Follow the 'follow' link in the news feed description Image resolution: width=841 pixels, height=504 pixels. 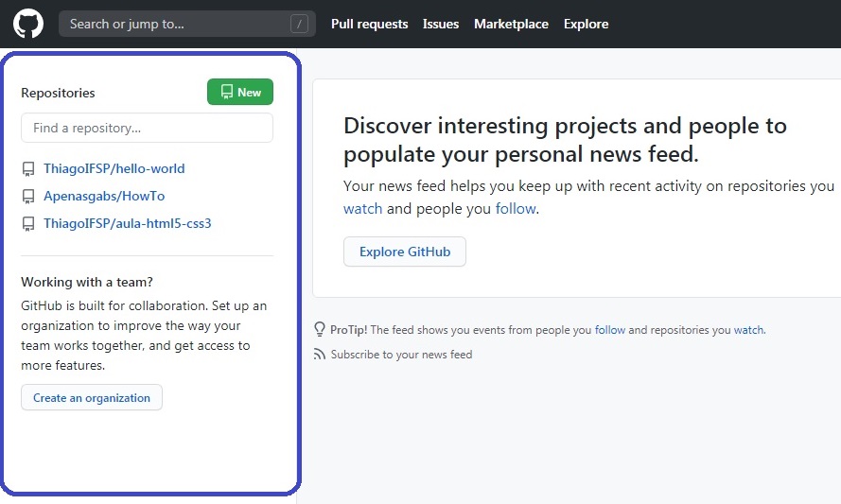[516, 209]
